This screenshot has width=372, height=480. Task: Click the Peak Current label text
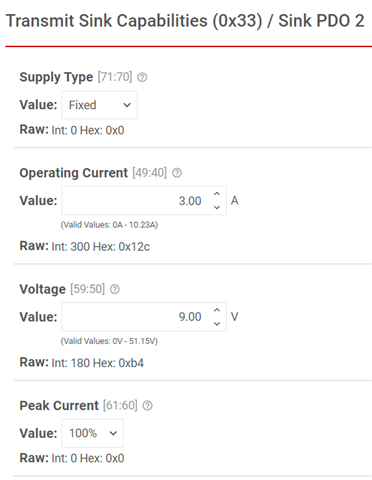[x=59, y=406]
